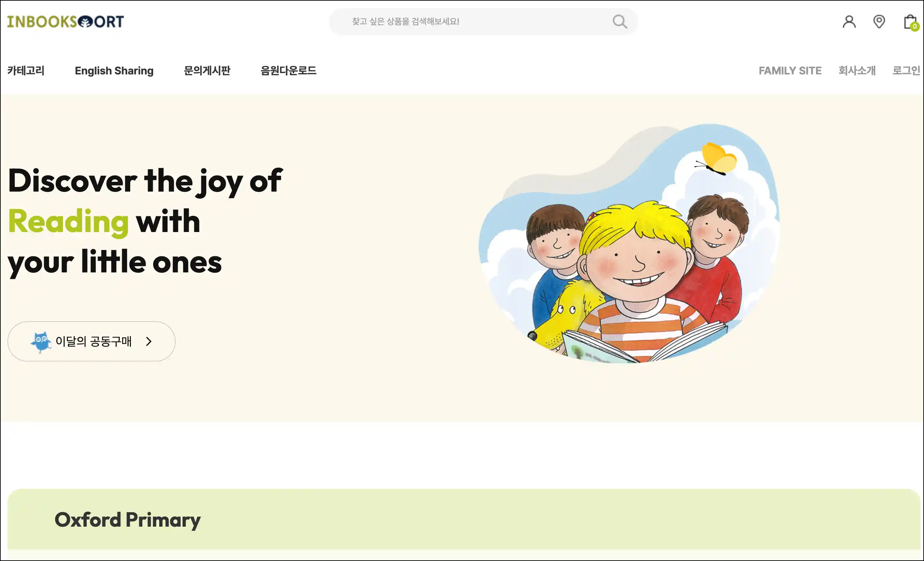Click the 로그인 link
Viewport: 924px width, 561px height.
click(906, 71)
